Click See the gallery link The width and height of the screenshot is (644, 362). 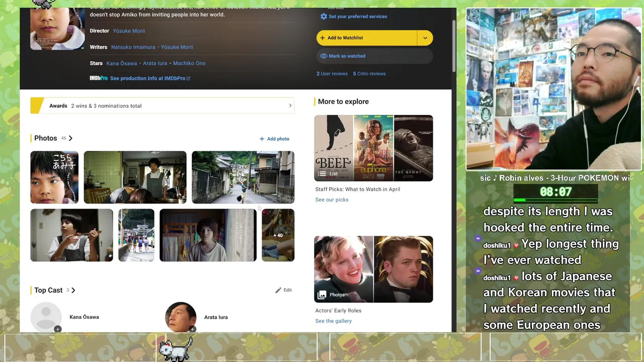pos(334,321)
